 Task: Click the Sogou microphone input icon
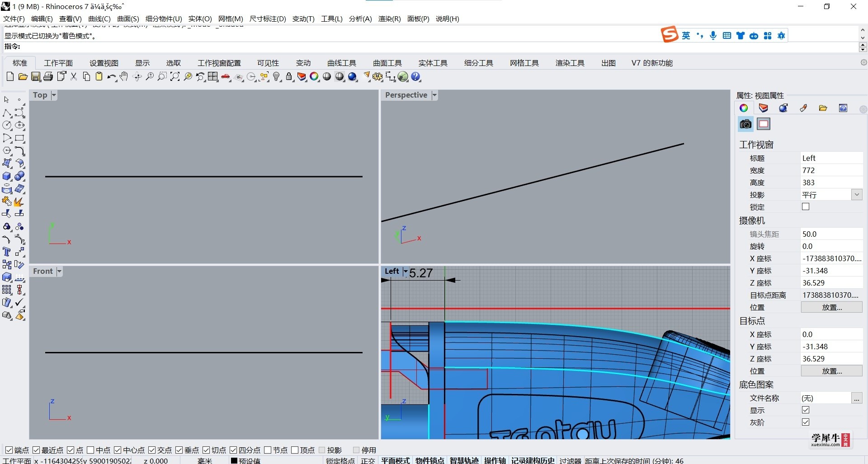tap(713, 36)
